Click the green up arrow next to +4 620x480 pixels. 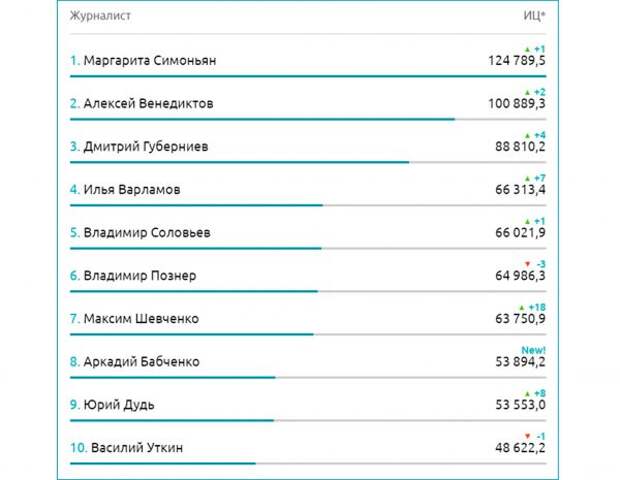pyautogui.click(x=527, y=136)
